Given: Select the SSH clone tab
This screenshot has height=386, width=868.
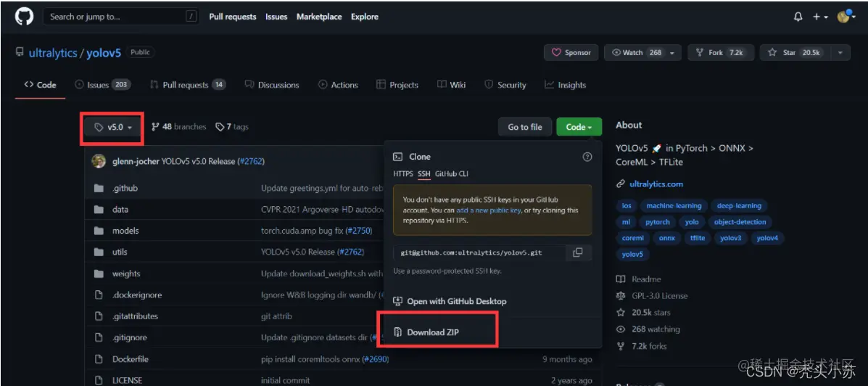Looking at the screenshot, I should click(424, 174).
